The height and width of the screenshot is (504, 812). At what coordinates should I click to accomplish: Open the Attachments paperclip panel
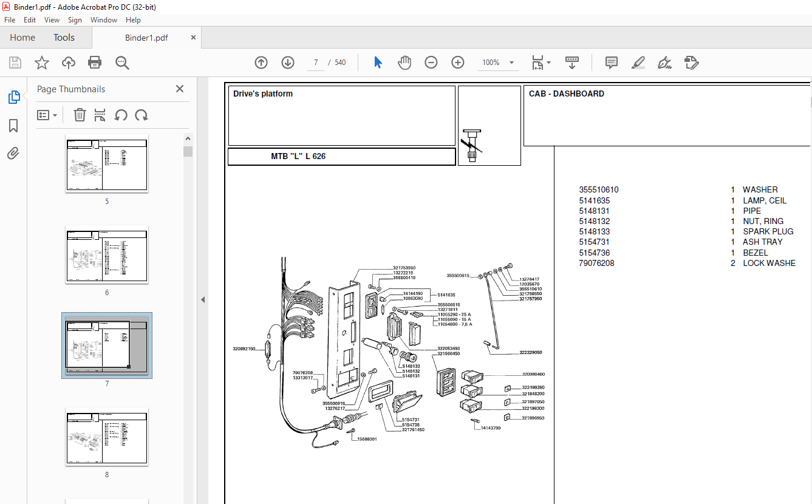point(13,153)
